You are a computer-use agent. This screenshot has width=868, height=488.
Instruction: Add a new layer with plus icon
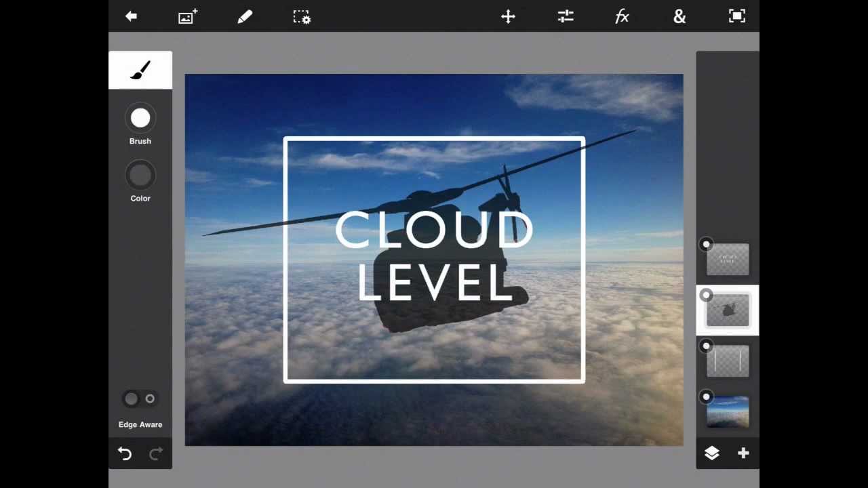click(x=743, y=453)
